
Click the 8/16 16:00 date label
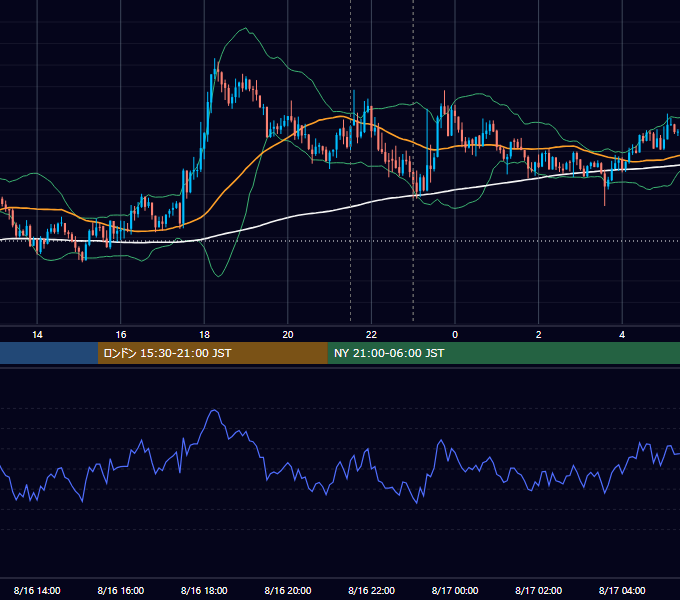coord(121,590)
